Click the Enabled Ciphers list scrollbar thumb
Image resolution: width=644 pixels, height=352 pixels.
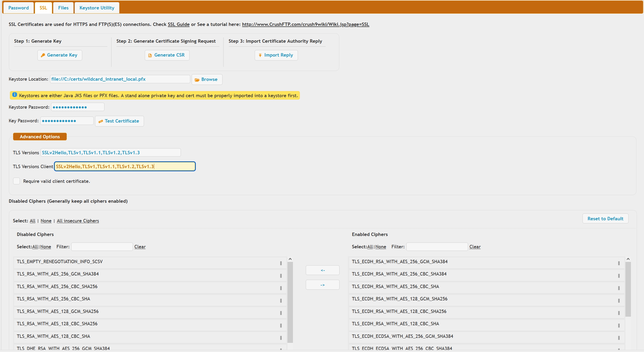click(x=628, y=289)
